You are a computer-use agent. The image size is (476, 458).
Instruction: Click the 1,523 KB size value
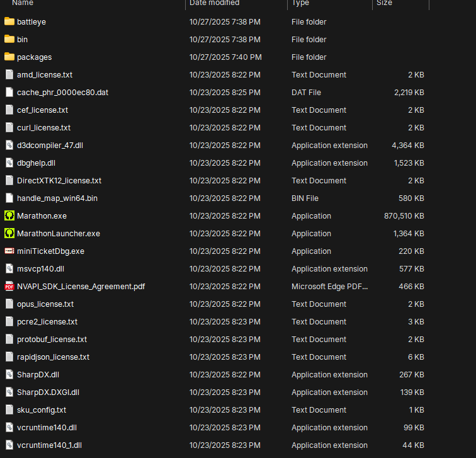click(x=409, y=163)
